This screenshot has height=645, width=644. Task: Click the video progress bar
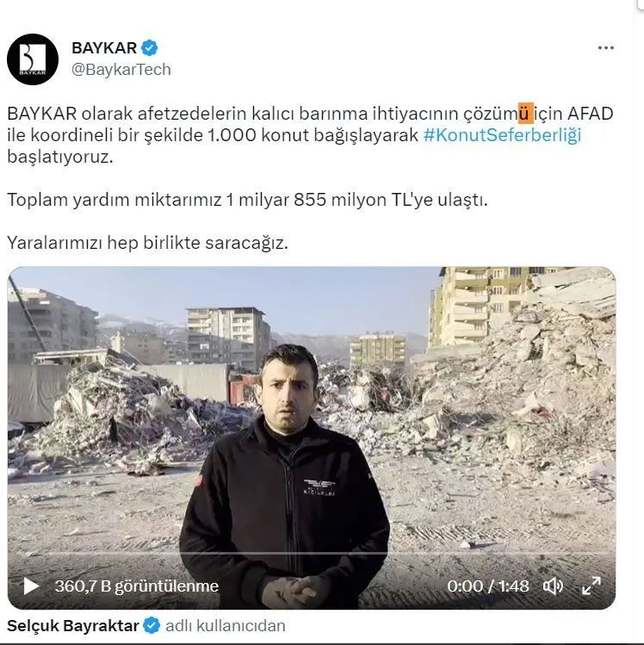click(x=312, y=554)
